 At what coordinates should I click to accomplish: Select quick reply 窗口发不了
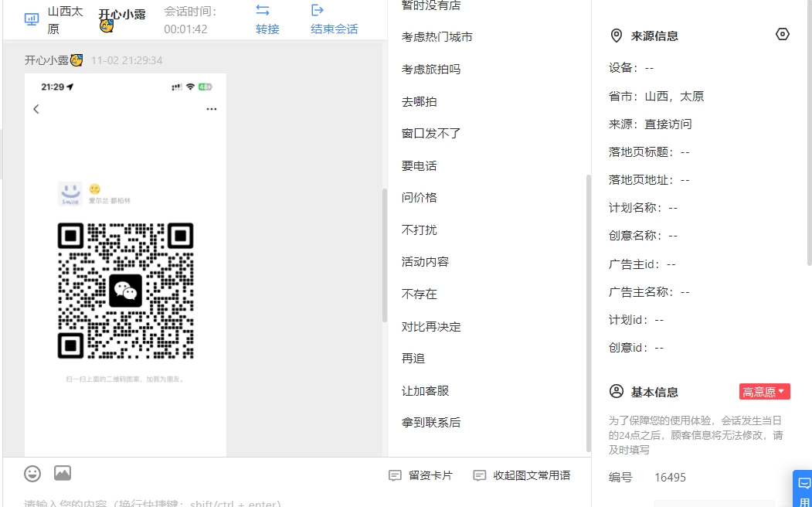click(x=431, y=134)
